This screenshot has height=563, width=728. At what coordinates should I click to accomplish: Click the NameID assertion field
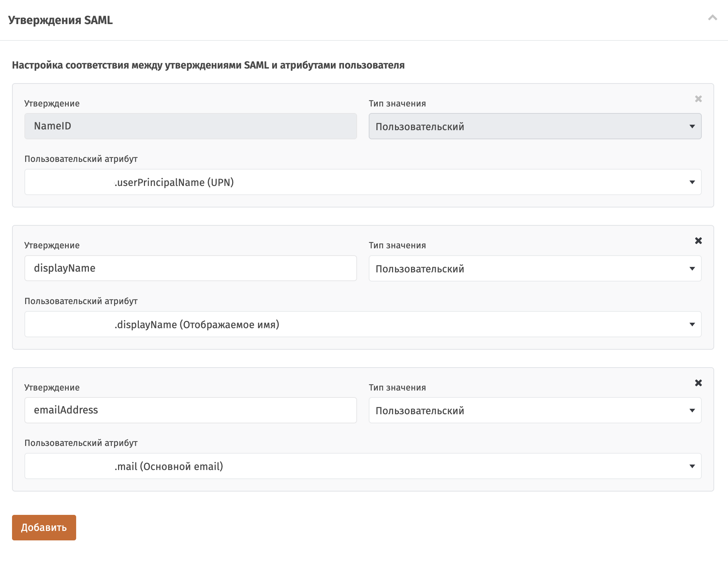click(x=191, y=126)
